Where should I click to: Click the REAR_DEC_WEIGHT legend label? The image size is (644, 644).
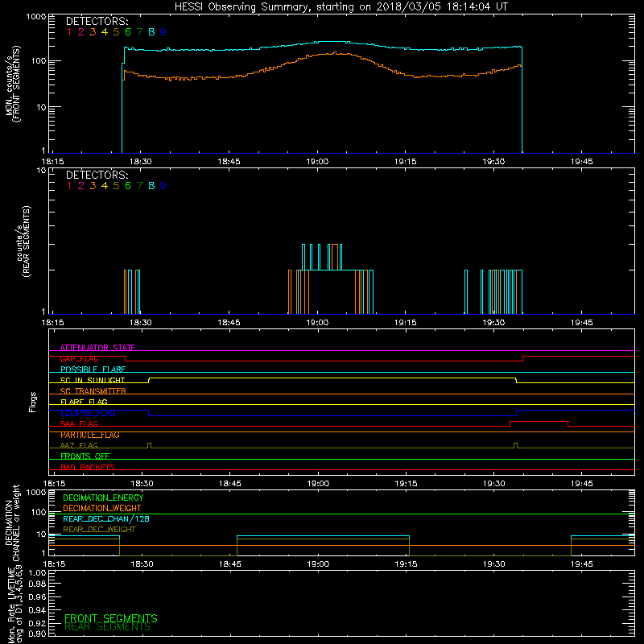pyautogui.click(x=99, y=530)
